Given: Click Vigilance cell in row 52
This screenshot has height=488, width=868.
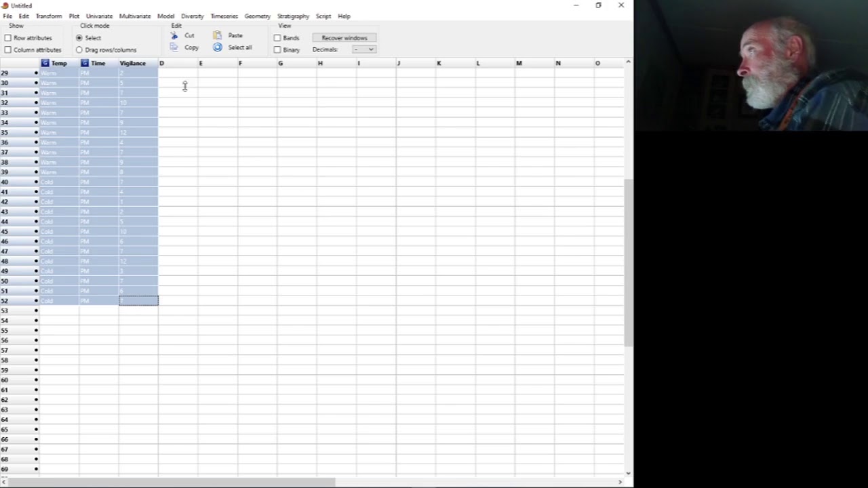Looking at the screenshot, I should tap(138, 301).
